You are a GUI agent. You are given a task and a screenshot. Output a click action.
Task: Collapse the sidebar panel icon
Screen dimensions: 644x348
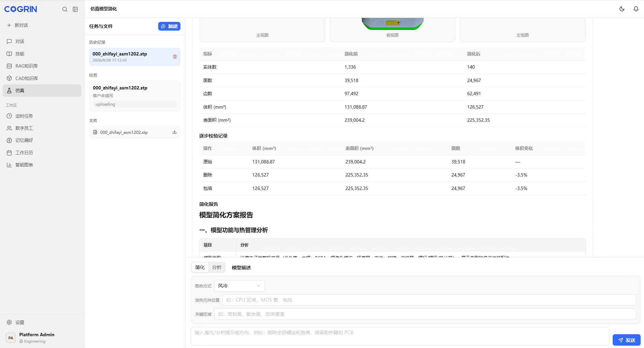[x=75, y=9]
